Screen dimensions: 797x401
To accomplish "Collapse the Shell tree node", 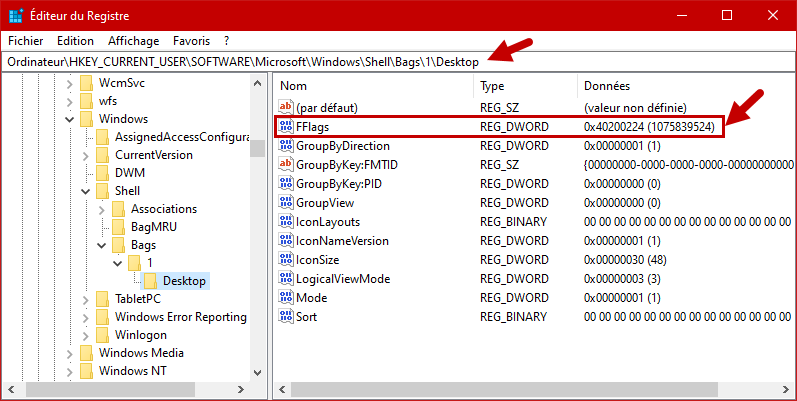I will (x=86, y=192).
